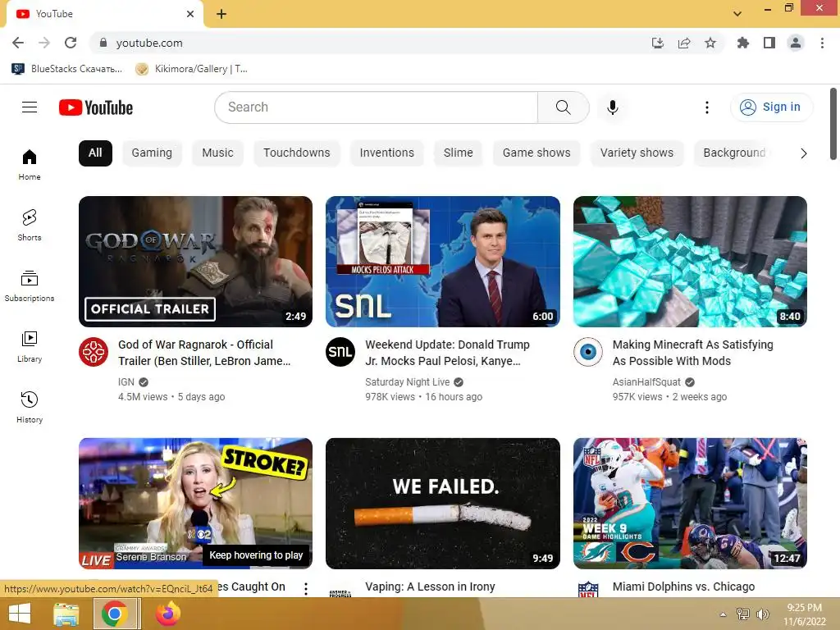
Task: Click NFL channel avatar
Action: [587, 589]
